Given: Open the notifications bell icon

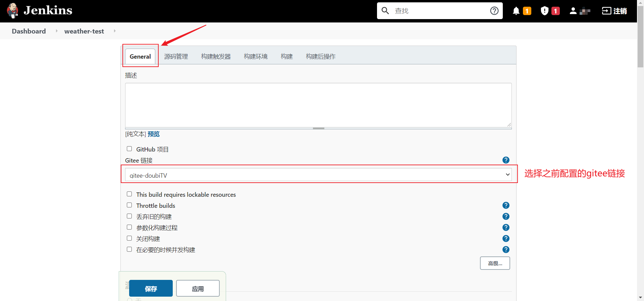Looking at the screenshot, I should tap(516, 11).
